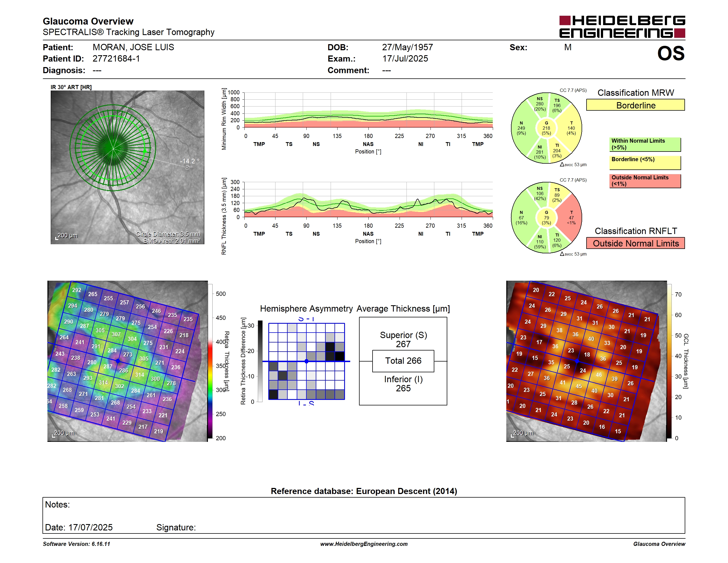Click the T 140 (4%) sector in MRW pie
This screenshot has height=563, width=728.
pyautogui.click(x=571, y=128)
